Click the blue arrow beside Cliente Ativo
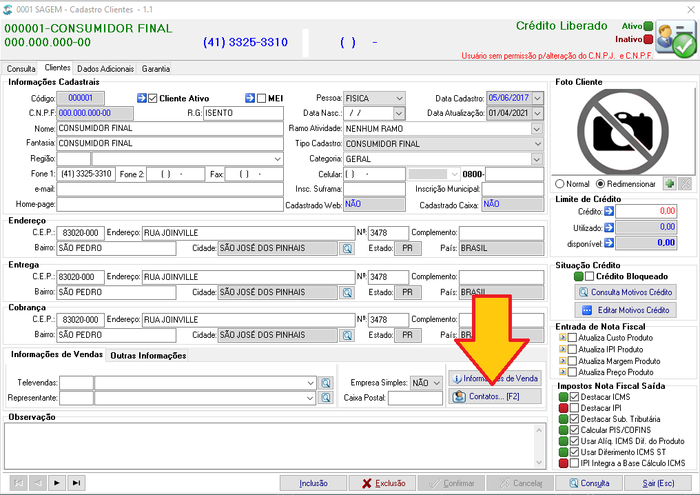Image resolution: width=700 pixels, height=495 pixels. 142,98
